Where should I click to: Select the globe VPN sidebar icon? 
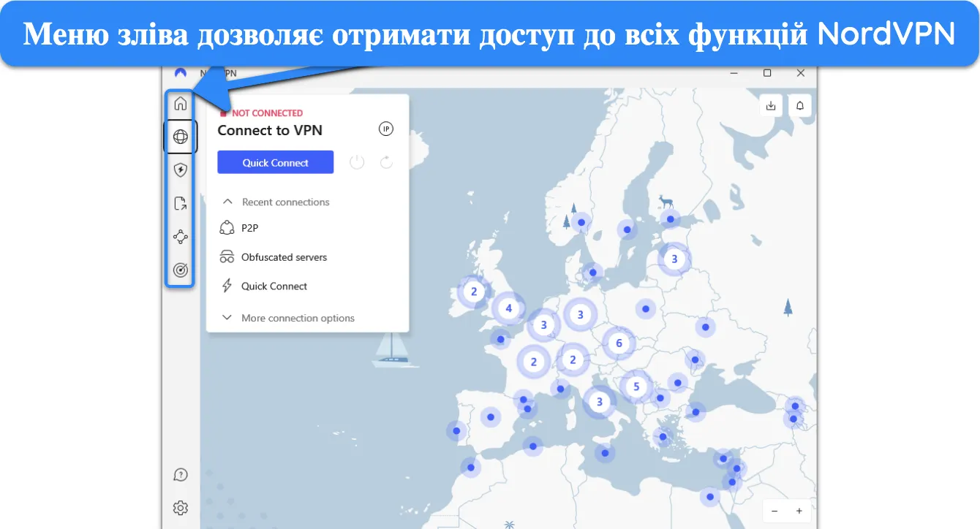180,137
